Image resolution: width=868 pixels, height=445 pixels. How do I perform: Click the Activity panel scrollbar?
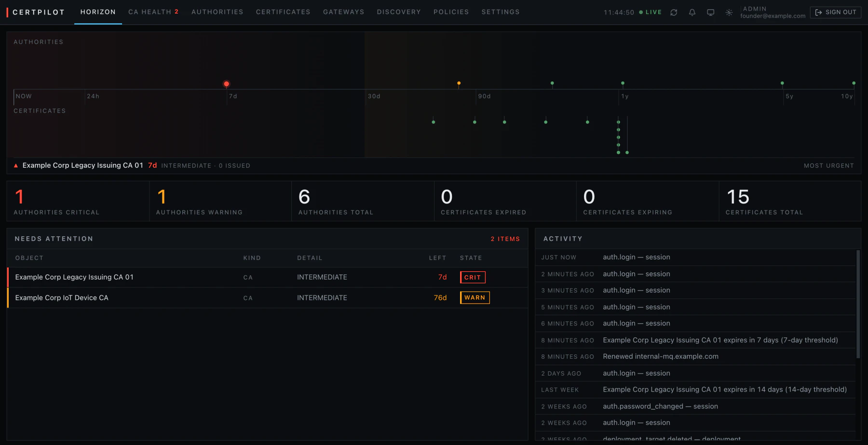[858, 304]
